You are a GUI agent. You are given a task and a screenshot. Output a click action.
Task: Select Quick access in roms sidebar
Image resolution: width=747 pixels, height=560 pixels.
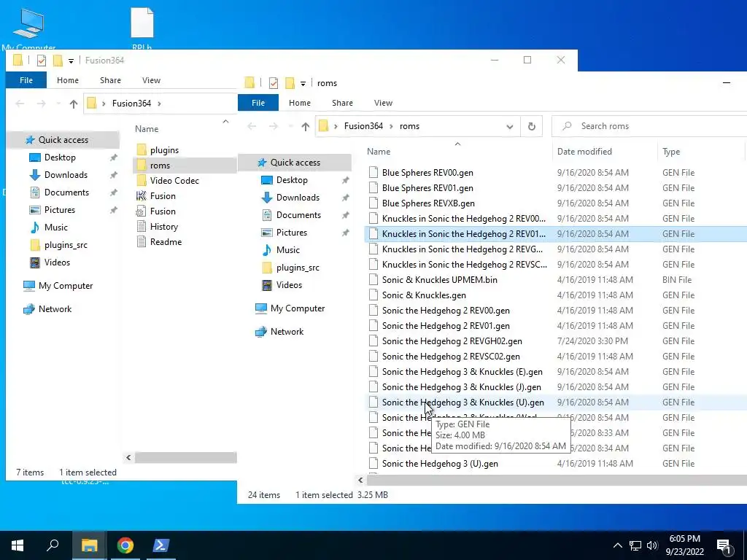point(295,163)
